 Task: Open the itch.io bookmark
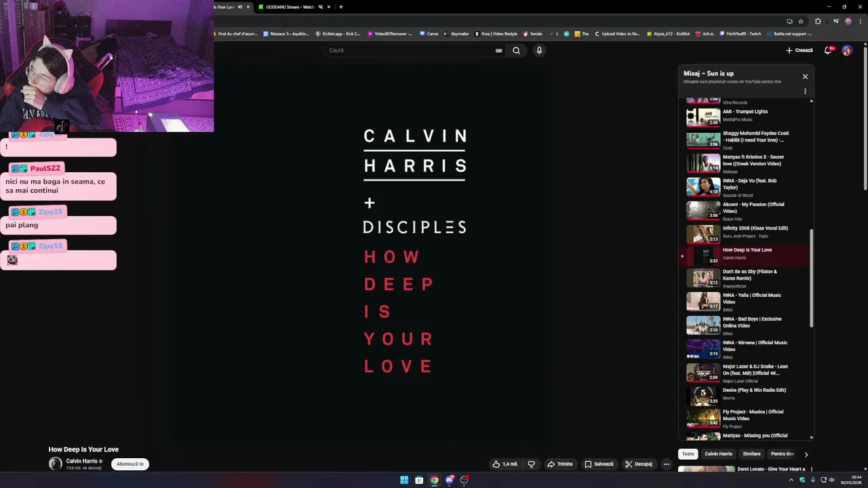tap(705, 34)
